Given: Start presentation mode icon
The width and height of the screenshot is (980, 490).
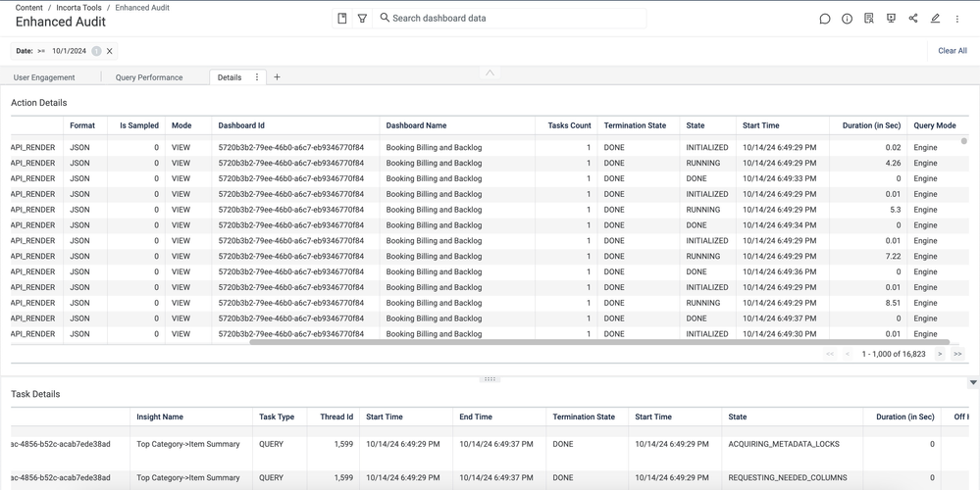Looking at the screenshot, I should [892, 18].
